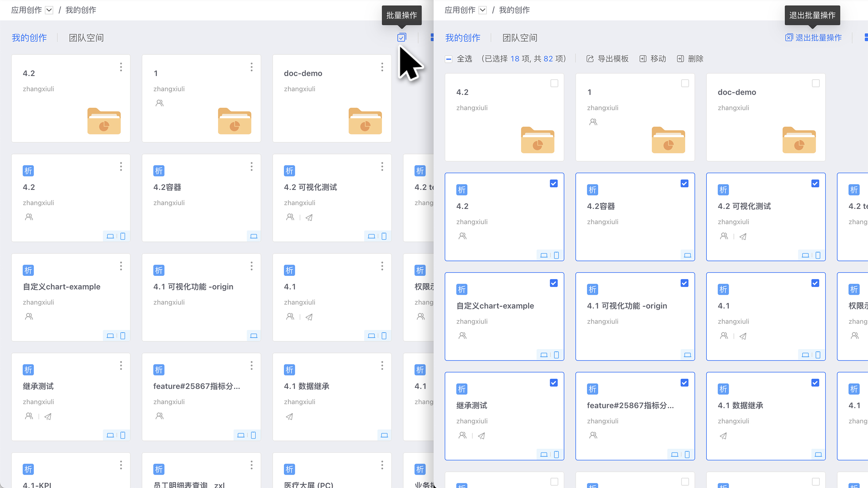
Task: Open more menu on left 自定义chart-example card
Action: pyautogui.click(x=121, y=266)
